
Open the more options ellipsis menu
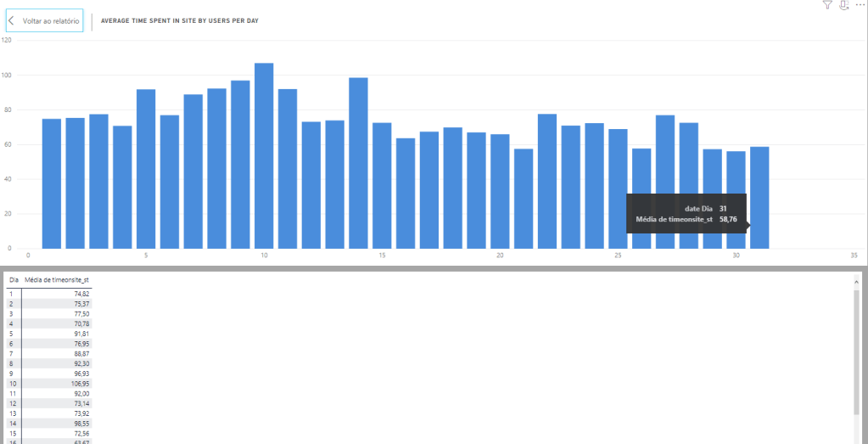(x=859, y=5)
